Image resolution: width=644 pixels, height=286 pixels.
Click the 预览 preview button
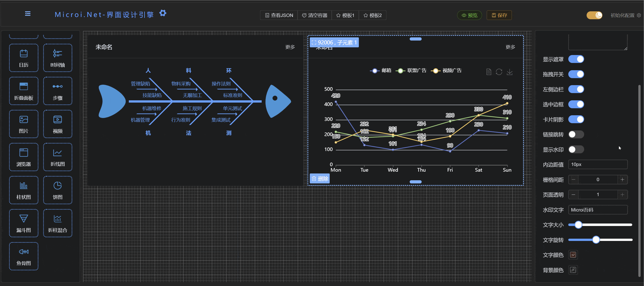coord(469,15)
